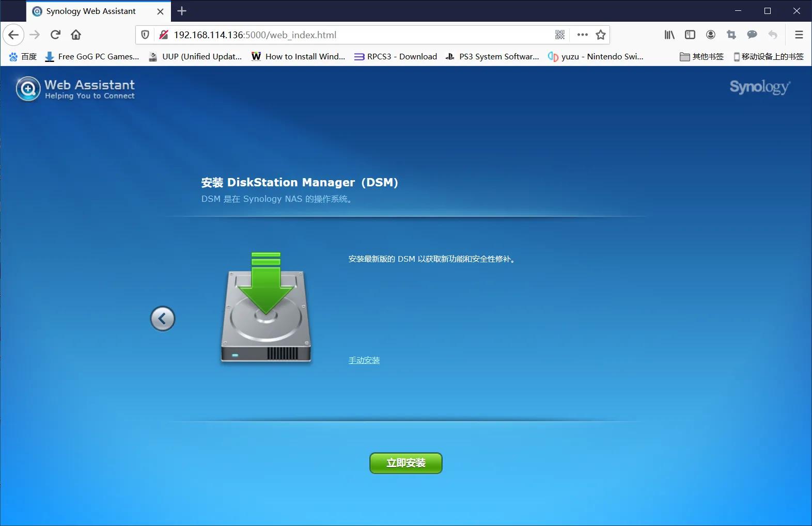Viewport: 812px width, 526px height.
Task: Toggle the sidebar view icon
Action: (x=690, y=35)
